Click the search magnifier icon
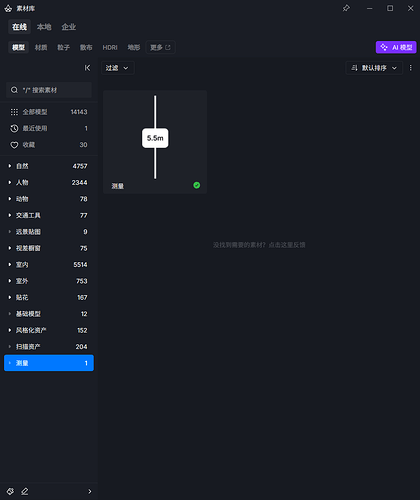 [x=14, y=90]
